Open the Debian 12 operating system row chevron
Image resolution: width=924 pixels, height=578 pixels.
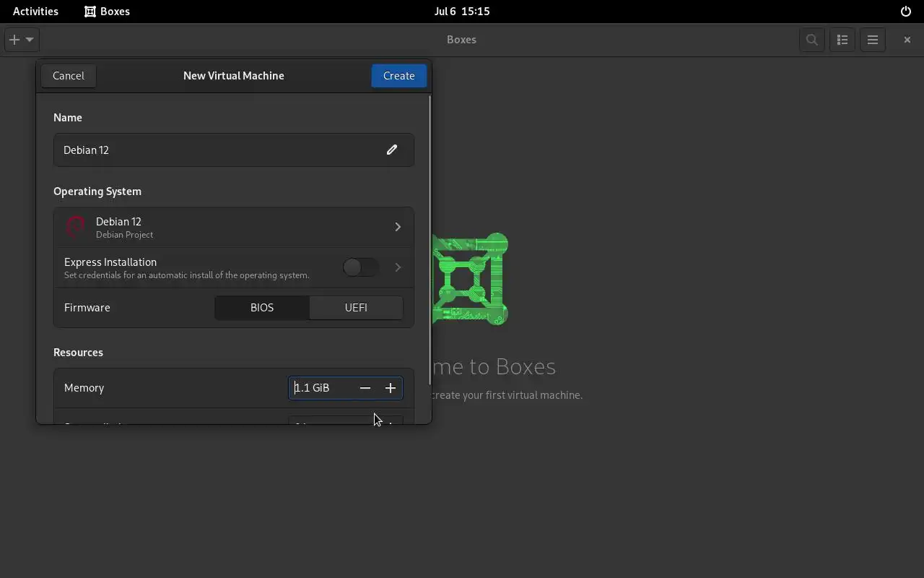point(398,227)
